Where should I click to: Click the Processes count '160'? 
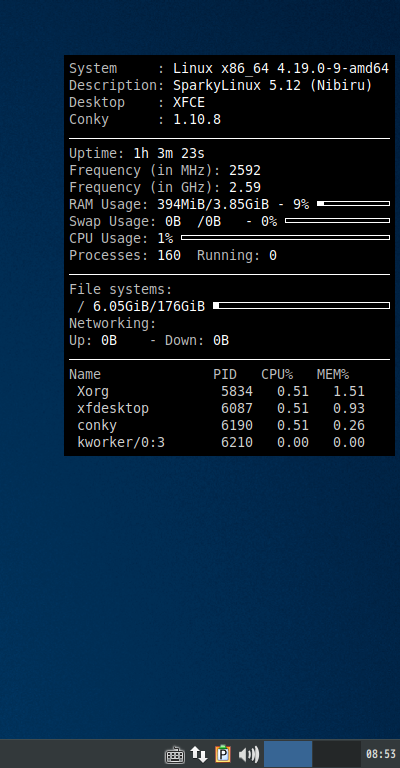169,256
